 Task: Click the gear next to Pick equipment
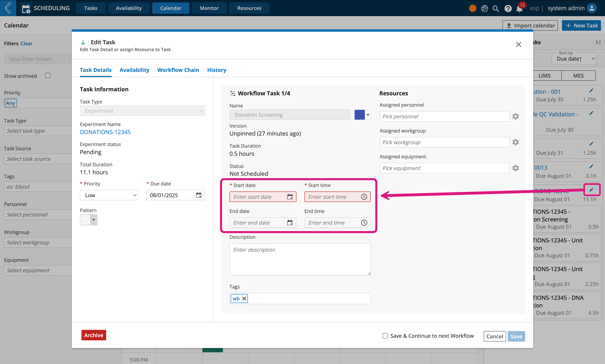tap(515, 168)
